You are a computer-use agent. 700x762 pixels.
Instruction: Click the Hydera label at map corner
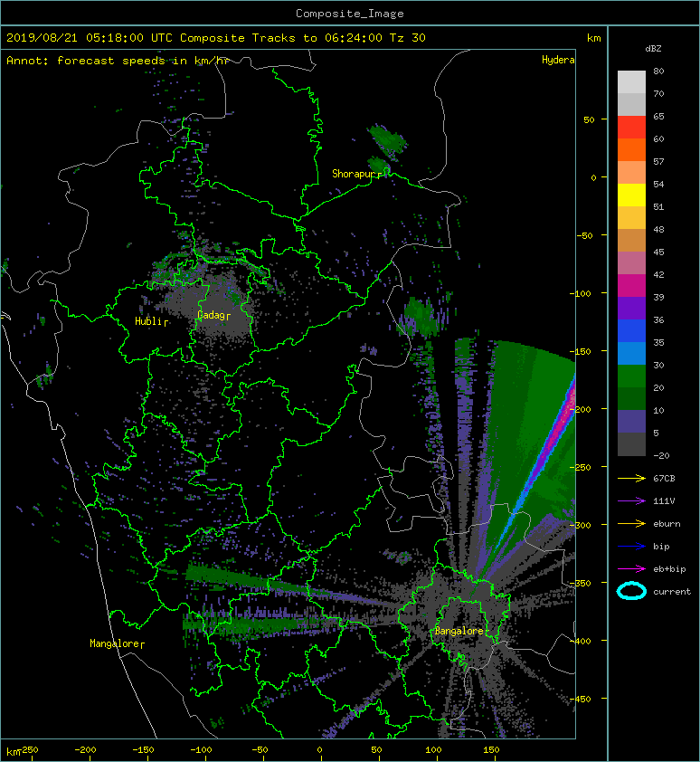coord(558,60)
